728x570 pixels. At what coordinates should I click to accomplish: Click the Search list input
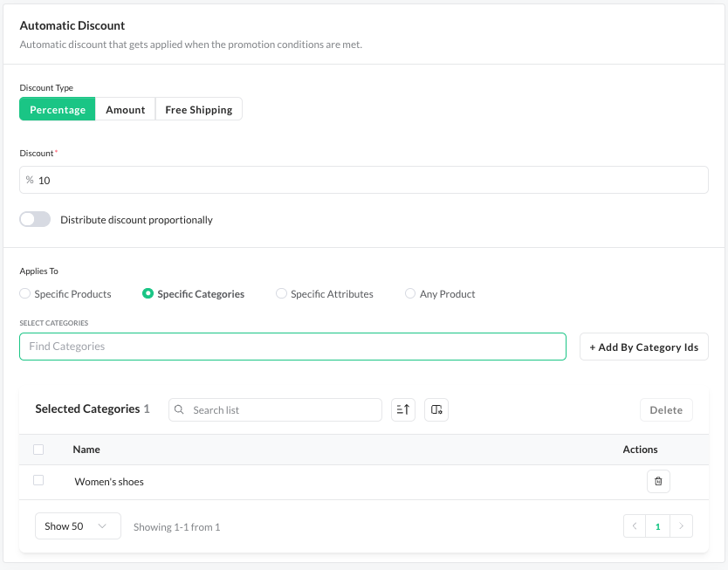(275, 410)
